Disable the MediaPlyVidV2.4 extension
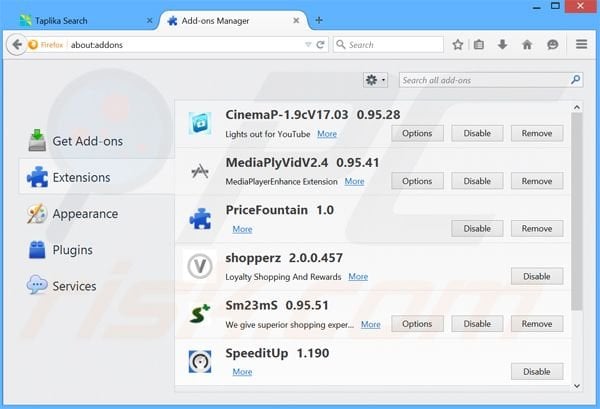 pos(477,181)
